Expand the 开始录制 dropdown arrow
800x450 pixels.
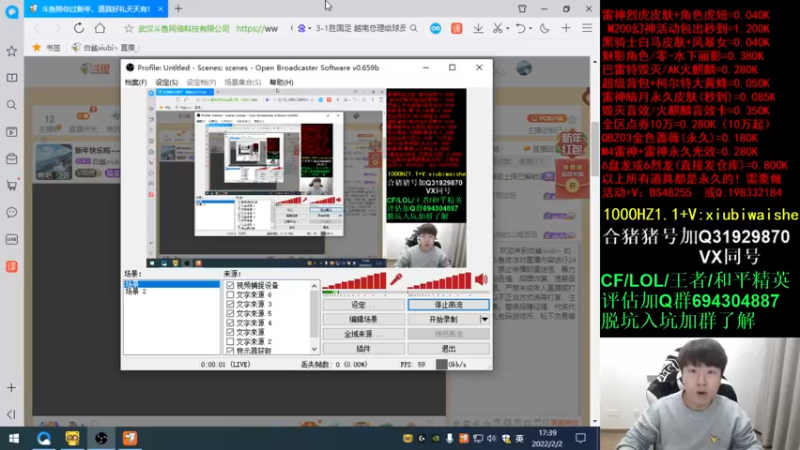point(484,319)
